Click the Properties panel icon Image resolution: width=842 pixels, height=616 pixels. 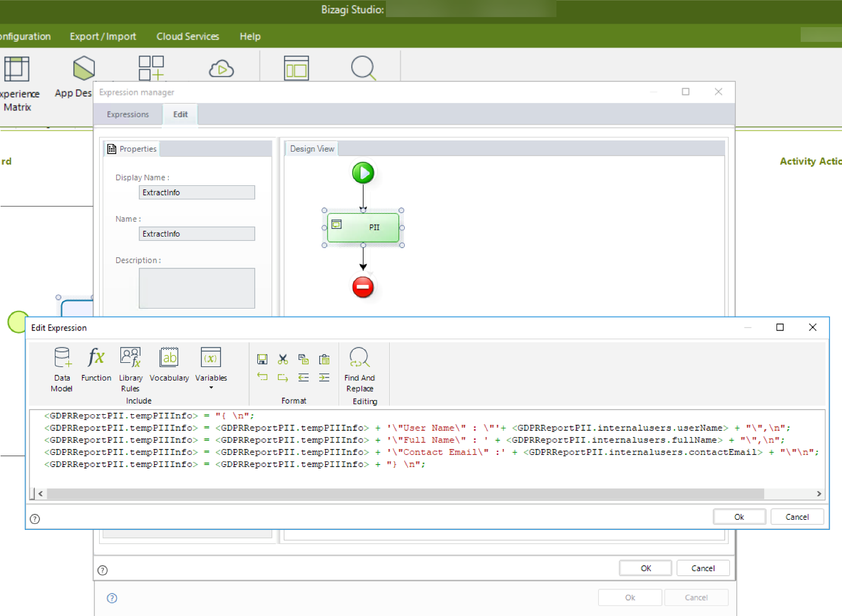112,149
